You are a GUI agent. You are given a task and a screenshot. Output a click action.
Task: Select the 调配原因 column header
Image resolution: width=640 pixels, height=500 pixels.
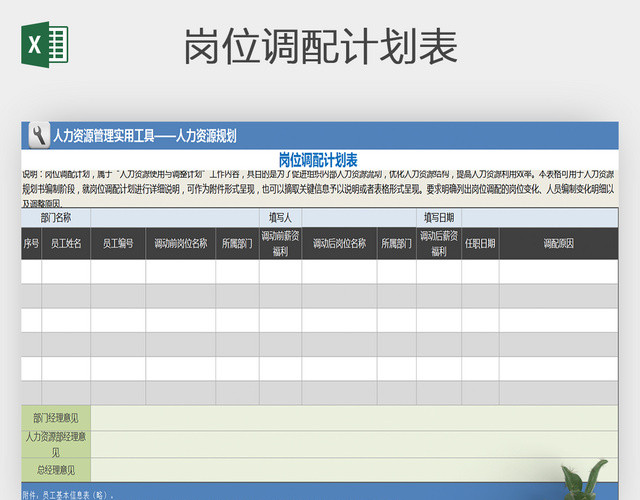(558, 243)
